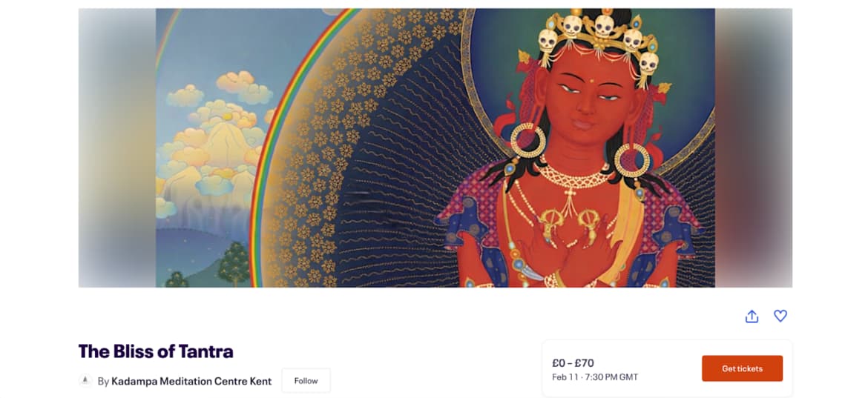Screen dimensions: 868x398
Task: Click the ticket price card panel
Action: [x=667, y=368]
